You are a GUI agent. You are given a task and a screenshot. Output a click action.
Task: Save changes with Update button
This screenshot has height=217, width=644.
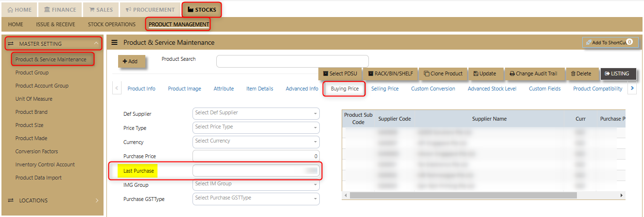coord(484,73)
